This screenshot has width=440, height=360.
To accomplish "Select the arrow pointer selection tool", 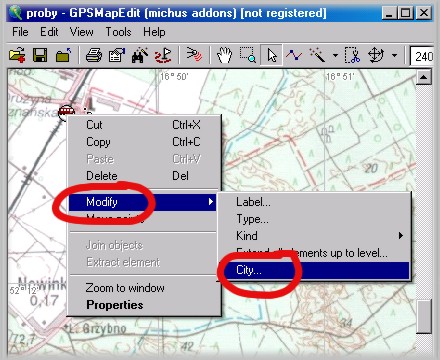I will tap(272, 55).
